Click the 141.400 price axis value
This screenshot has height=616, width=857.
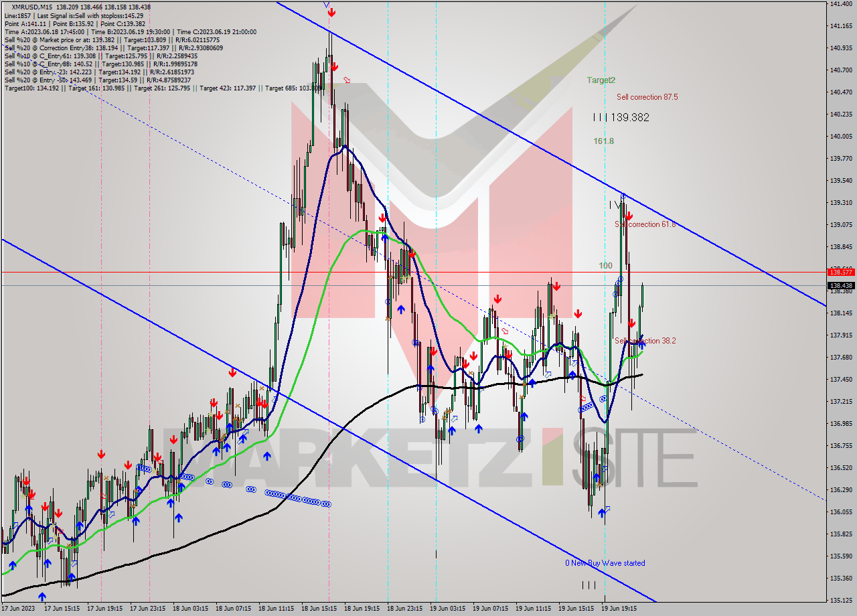[840, 4]
